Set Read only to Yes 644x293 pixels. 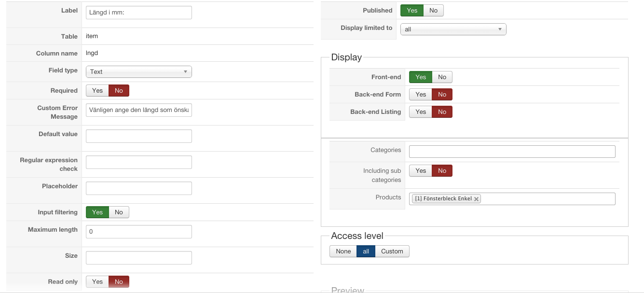[97, 282]
